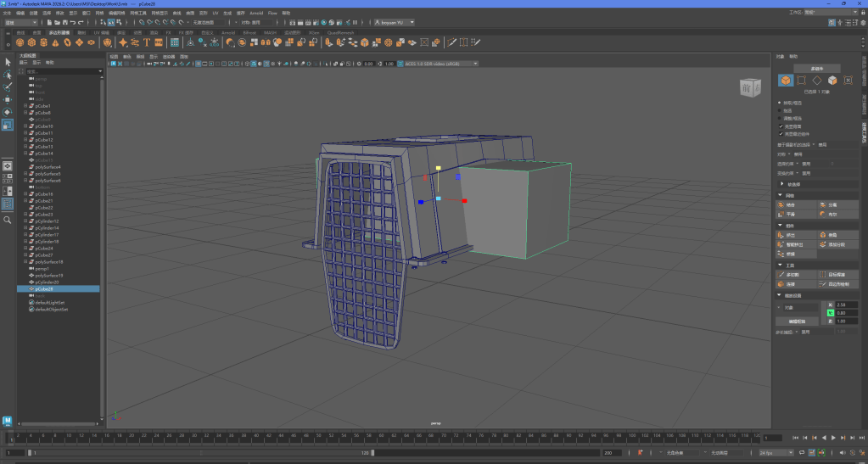Activate the Select tool arrow
This screenshot has width=868, height=464.
point(8,62)
